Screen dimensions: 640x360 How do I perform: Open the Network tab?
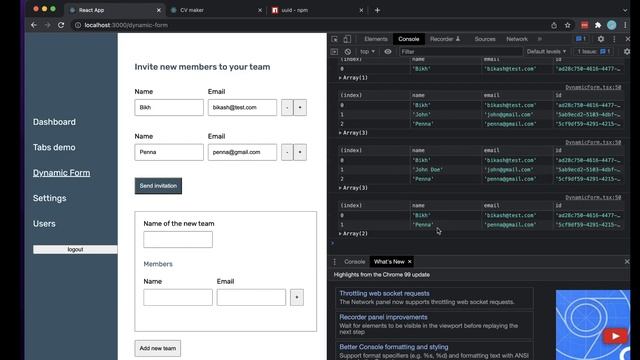517,39
